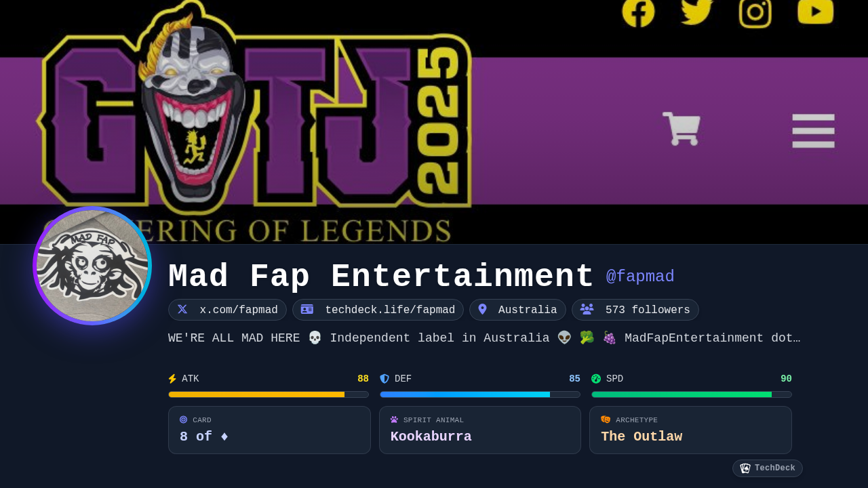Open the shopping cart icon
Screen dimensions: 868x488
click(682, 129)
